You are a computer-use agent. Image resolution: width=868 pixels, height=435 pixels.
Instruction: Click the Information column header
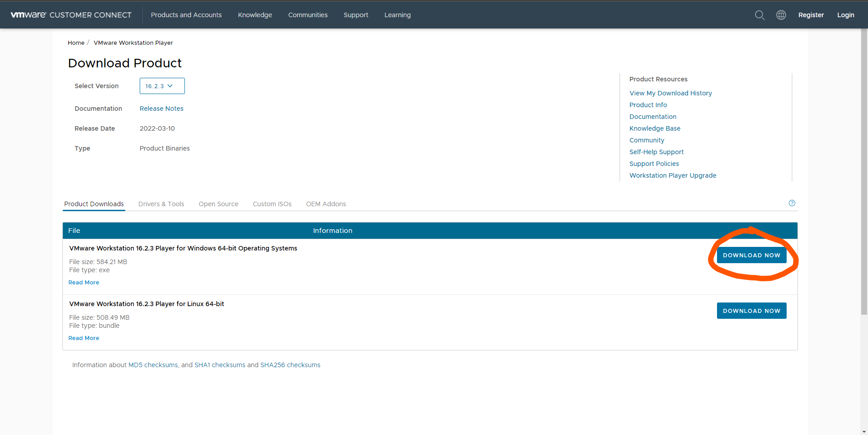pos(333,231)
